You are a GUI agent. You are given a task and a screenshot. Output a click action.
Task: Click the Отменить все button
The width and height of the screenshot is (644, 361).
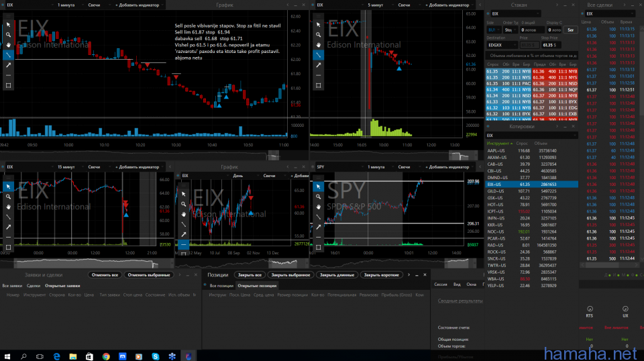click(105, 274)
